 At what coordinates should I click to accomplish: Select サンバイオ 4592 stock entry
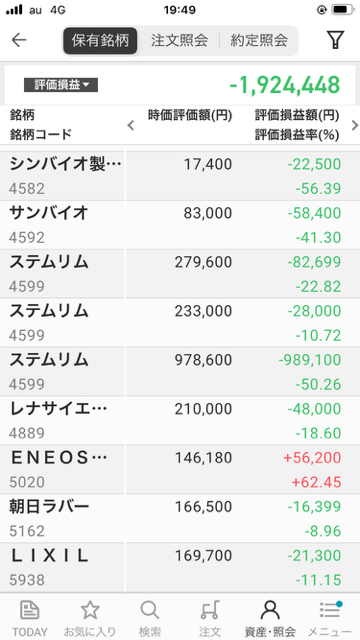tap(180, 225)
